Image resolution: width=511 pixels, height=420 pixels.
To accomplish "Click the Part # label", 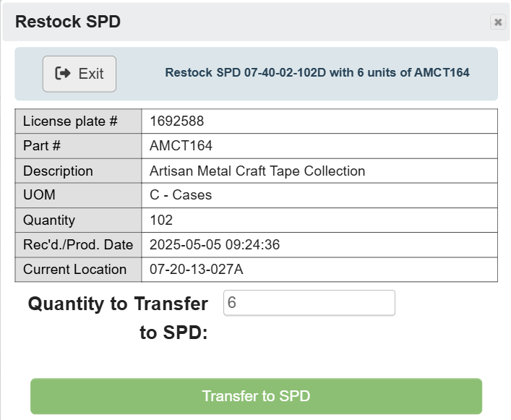I will tap(42, 145).
